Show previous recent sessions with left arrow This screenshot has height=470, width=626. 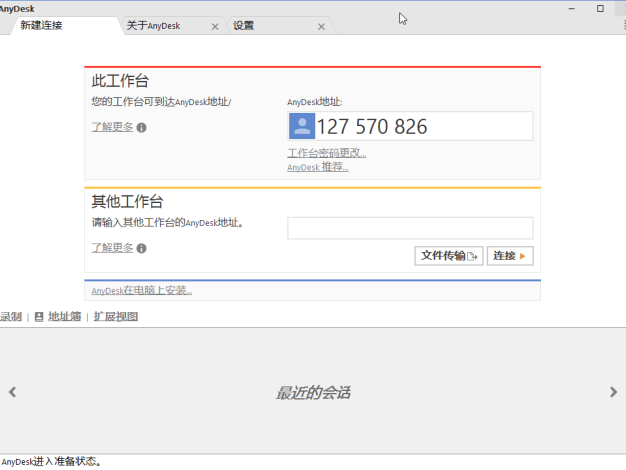12,392
